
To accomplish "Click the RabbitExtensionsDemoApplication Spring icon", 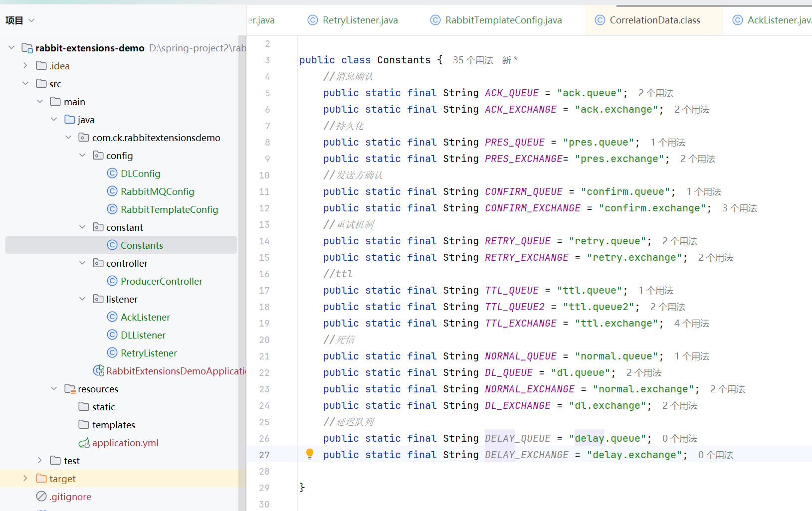I will 99,370.
